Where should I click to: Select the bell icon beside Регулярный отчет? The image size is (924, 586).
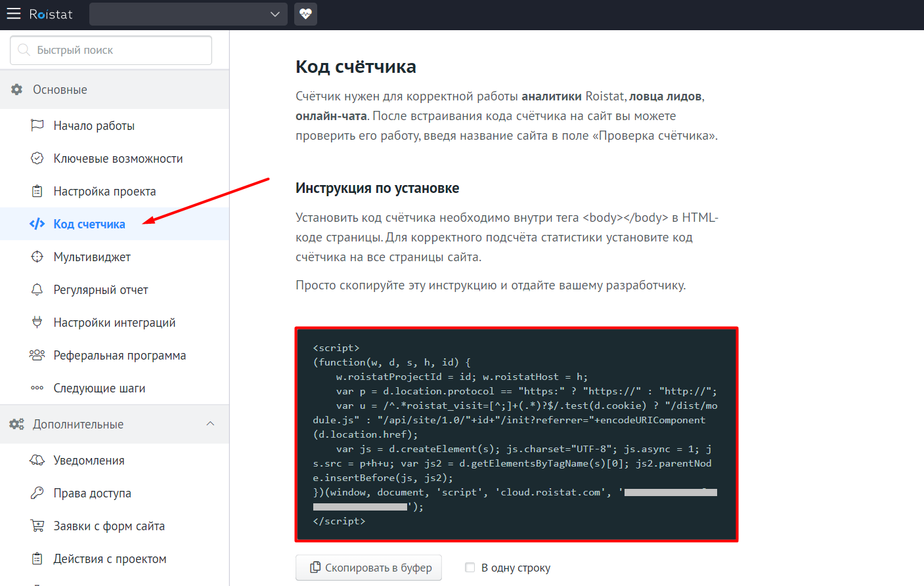point(38,289)
